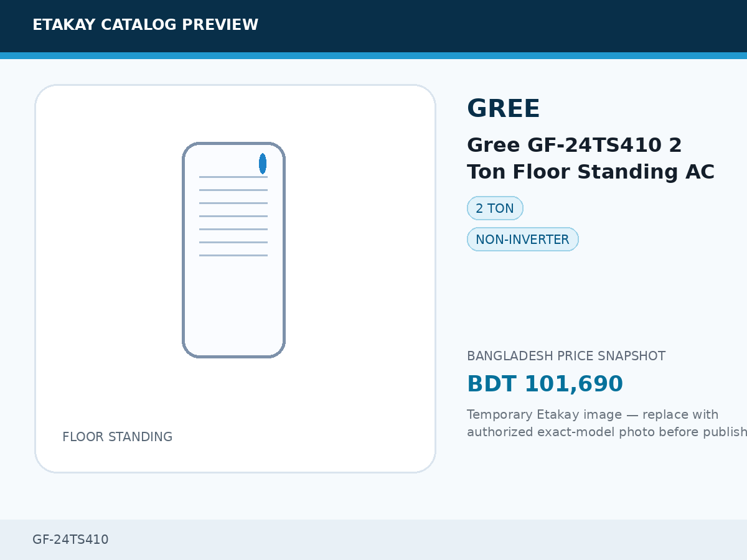Viewport: 747px width, 560px height.
Task: Click the blue indicator light on AC unit
Action: 263,164
